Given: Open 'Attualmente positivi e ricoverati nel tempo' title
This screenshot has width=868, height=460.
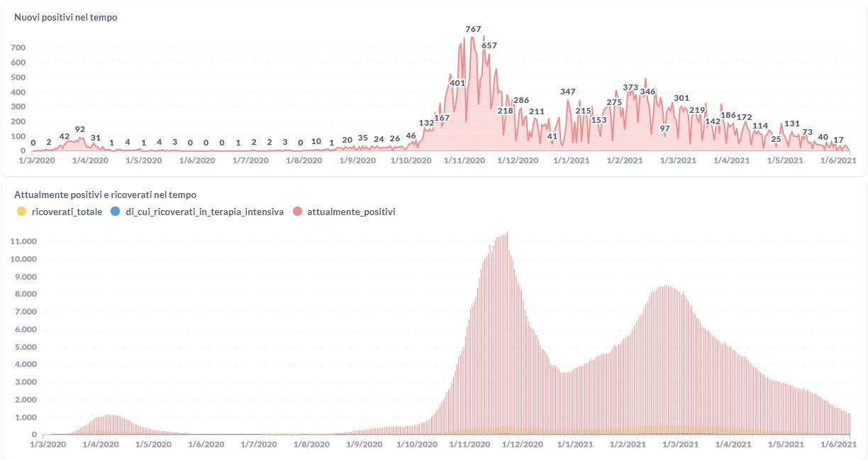Looking at the screenshot, I should click(x=106, y=195).
